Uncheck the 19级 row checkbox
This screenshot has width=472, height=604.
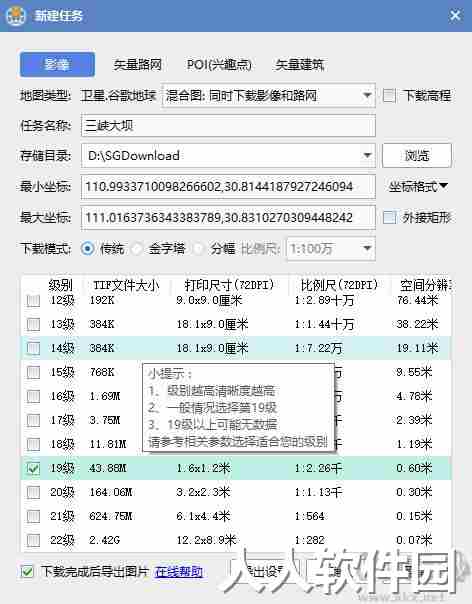tap(33, 468)
